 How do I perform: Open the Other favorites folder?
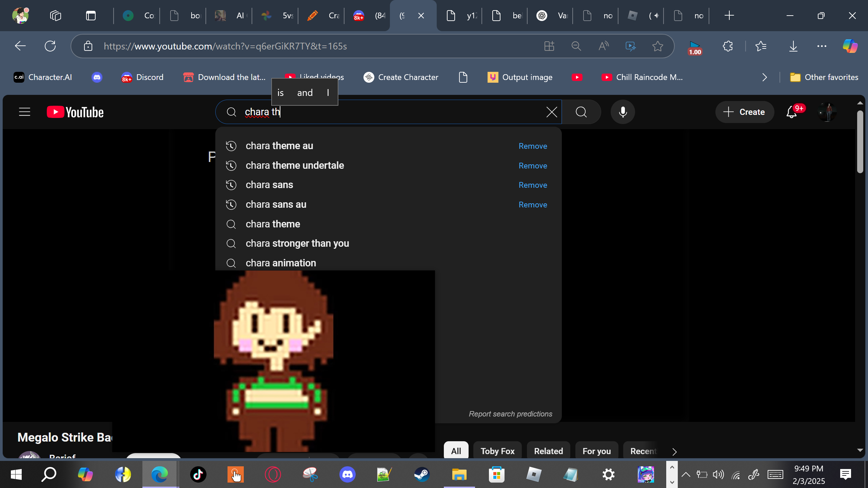[x=824, y=77]
